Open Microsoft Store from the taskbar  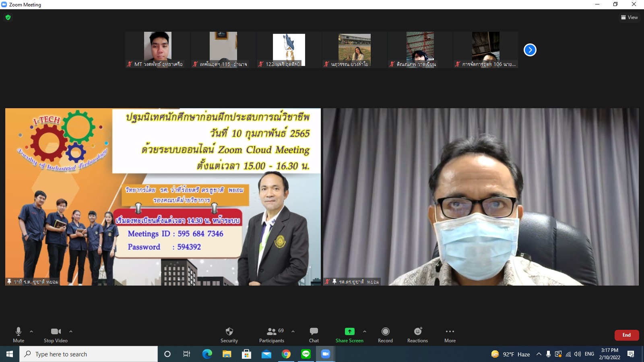pos(246,354)
